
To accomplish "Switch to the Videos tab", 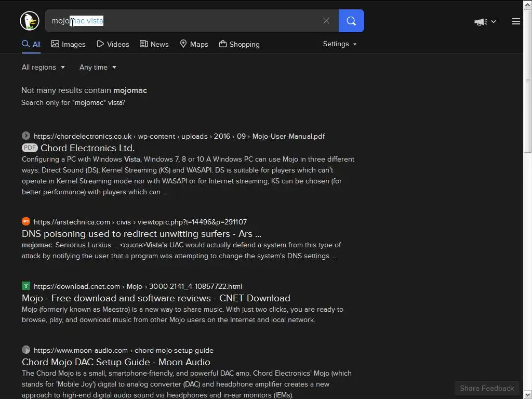I will coord(113,44).
